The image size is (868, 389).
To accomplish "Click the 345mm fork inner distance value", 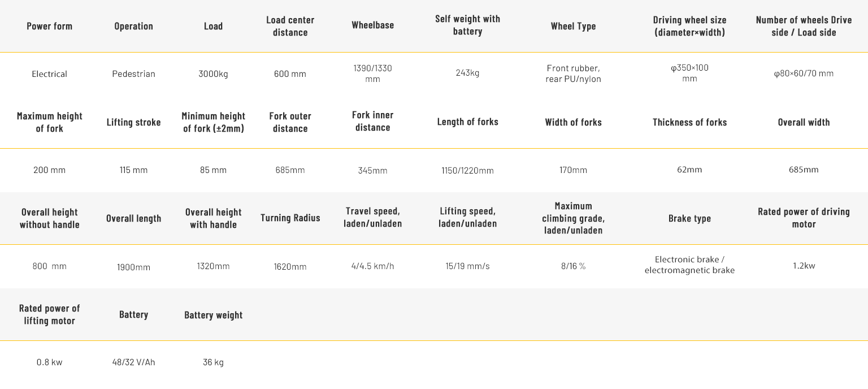I will [x=372, y=170].
